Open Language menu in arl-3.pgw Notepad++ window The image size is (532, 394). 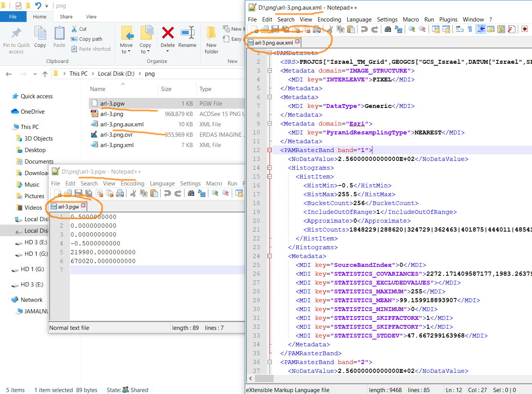click(x=162, y=184)
